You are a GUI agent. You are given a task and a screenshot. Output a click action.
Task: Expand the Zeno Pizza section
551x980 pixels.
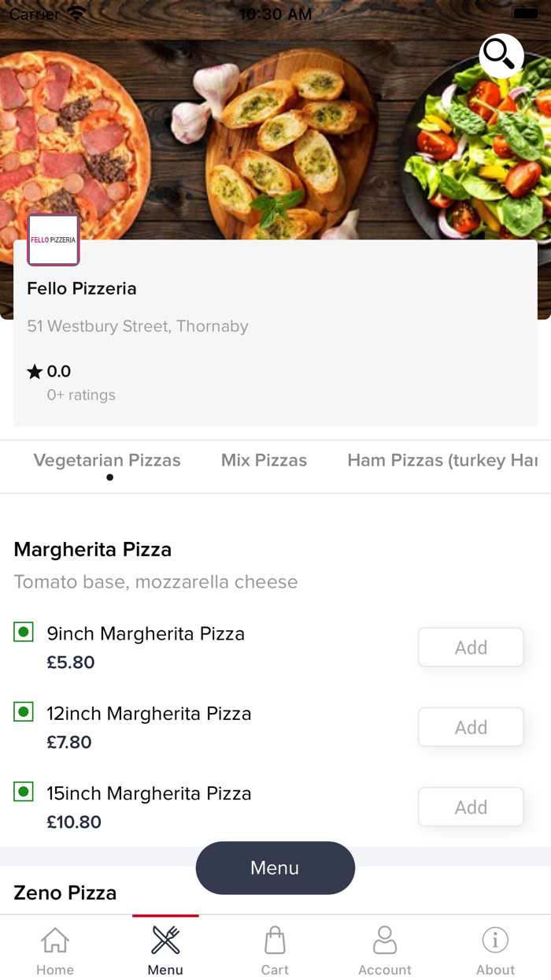click(65, 893)
